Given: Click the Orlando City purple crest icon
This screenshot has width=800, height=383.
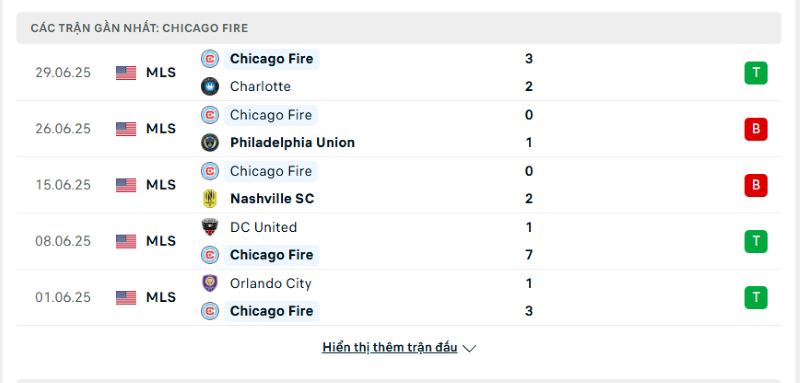Looking at the screenshot, I should 210,283.
